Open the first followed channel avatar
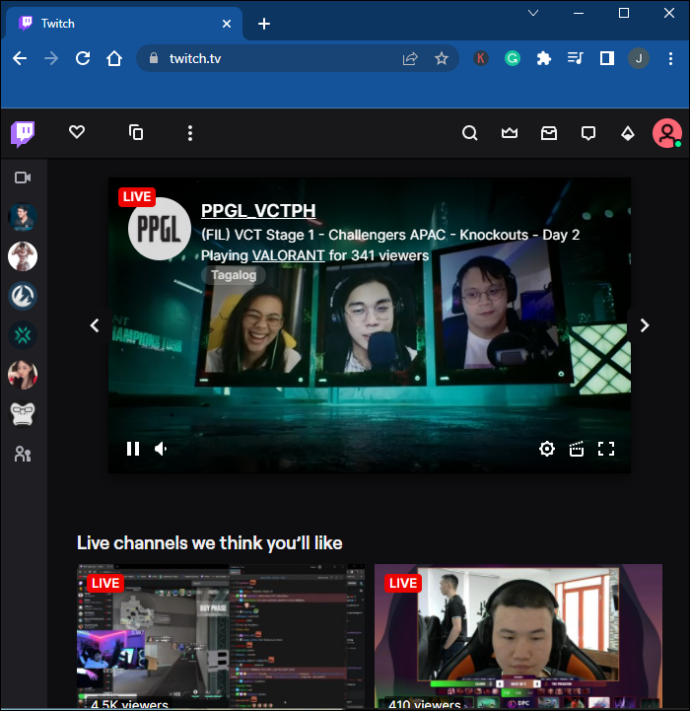 [23, 217]
